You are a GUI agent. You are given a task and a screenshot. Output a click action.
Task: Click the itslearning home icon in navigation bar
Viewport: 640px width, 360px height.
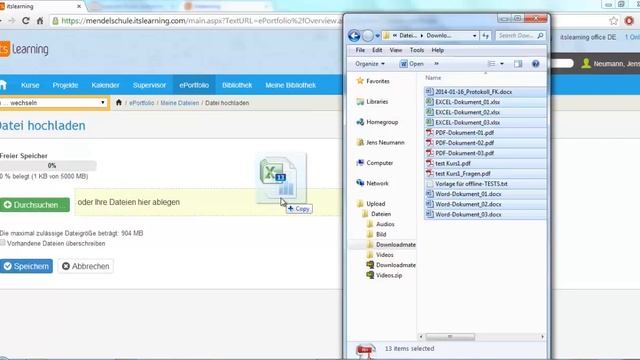point(2,85)
